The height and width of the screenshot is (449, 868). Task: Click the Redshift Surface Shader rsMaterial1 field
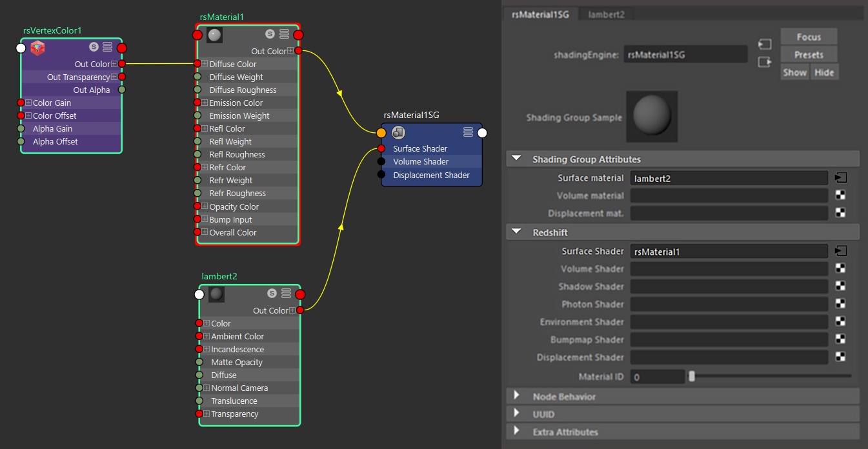729,252
